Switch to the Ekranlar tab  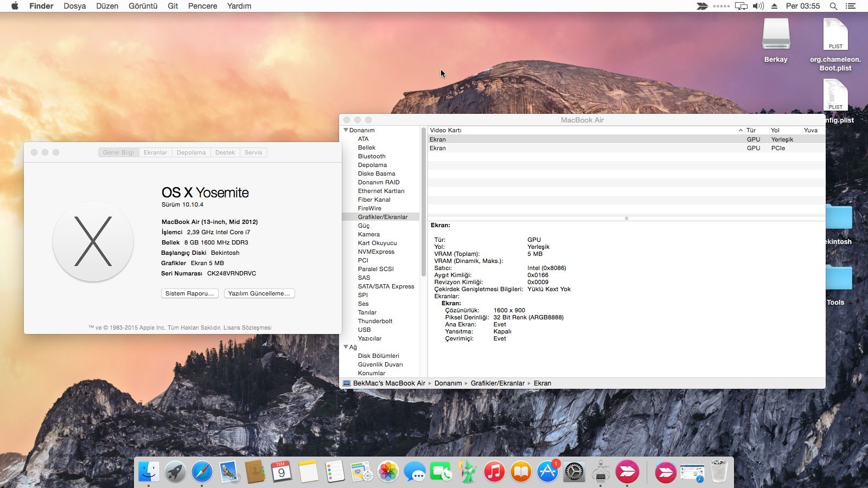click(x=156, y=152)
